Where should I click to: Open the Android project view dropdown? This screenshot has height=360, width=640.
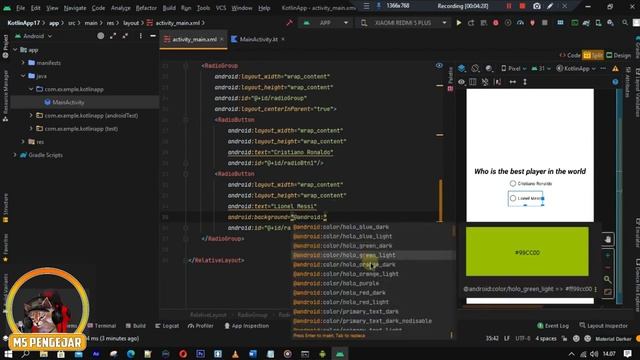[x=33, y=36]
